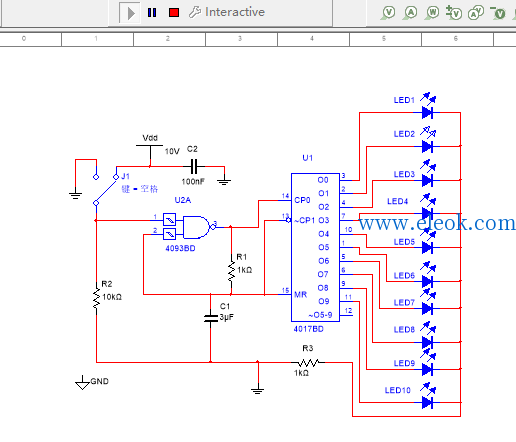Click the CP0 pin label on U1
The height and width of the screenshot is (442, 516).
click(x=302, y=200)
